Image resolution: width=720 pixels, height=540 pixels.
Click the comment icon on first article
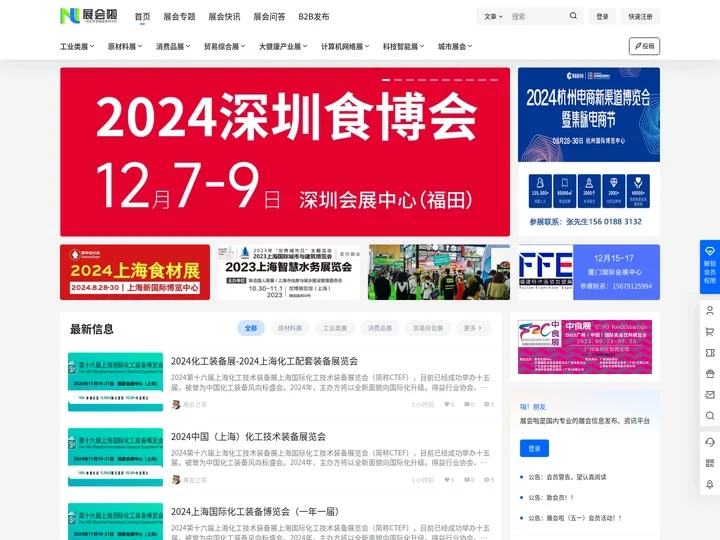click(467, 405)
